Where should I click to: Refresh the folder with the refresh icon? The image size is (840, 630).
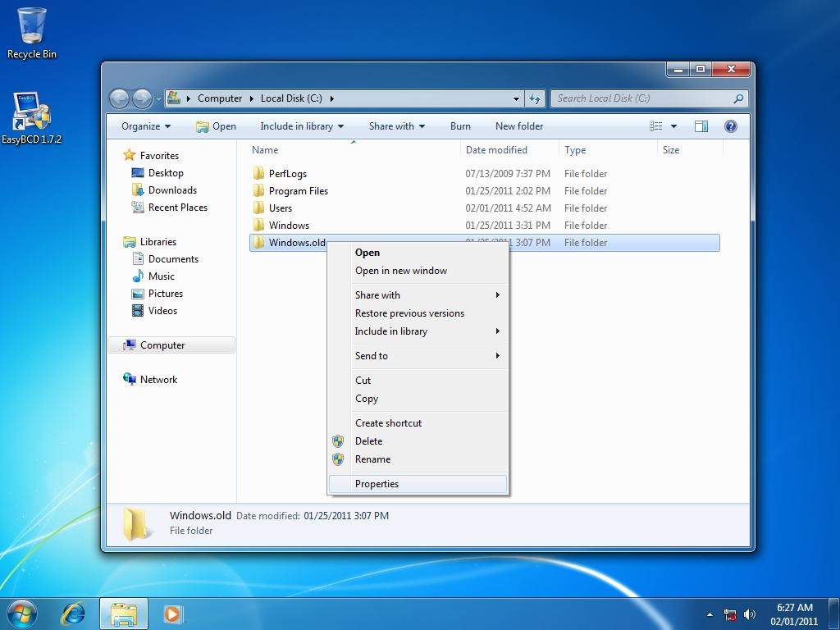[535, 98]
